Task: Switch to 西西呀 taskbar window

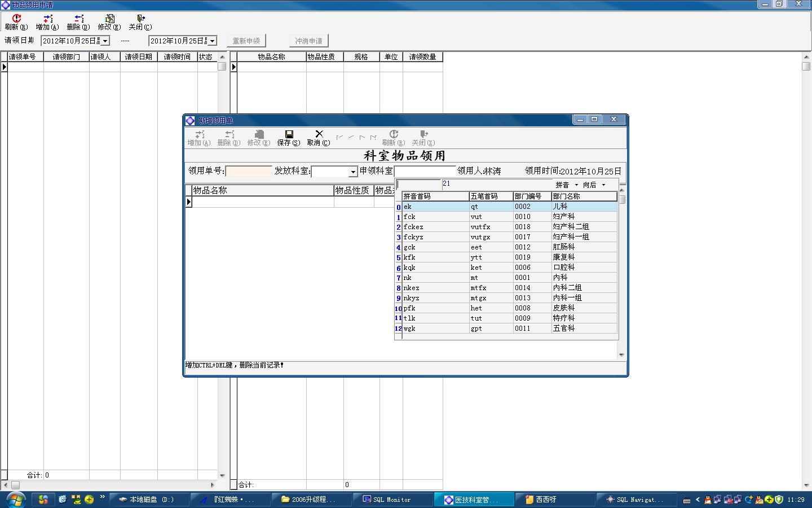Action: tap(555, 500)
